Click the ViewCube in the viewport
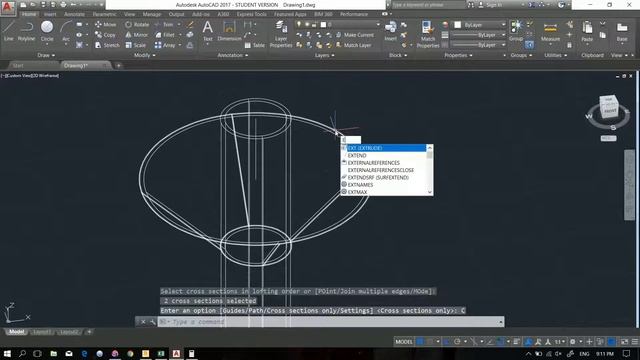 608,107
